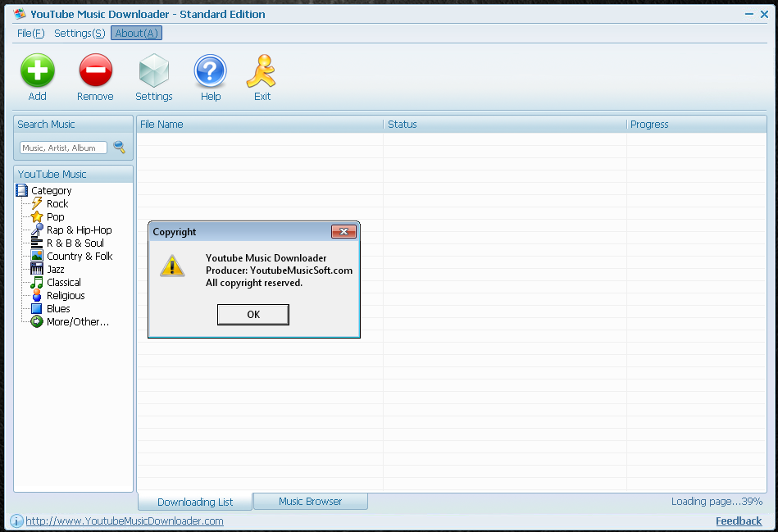
Task: Click 'All copyright reserved.' text in dialog
Action: point(254,283)
